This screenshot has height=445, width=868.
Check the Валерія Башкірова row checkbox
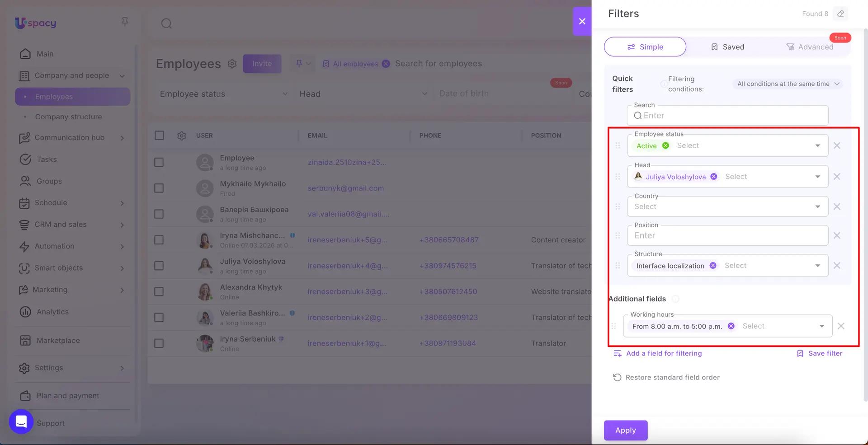point(159,214)
